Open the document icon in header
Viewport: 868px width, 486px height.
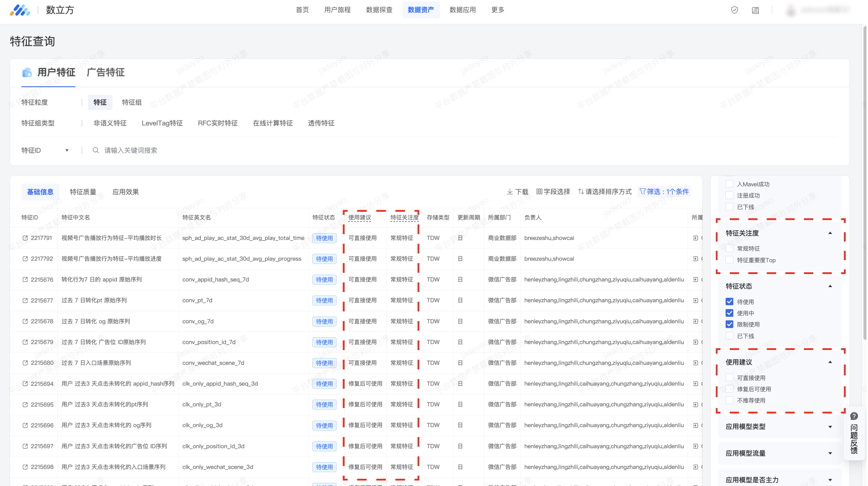pos(755,10)
